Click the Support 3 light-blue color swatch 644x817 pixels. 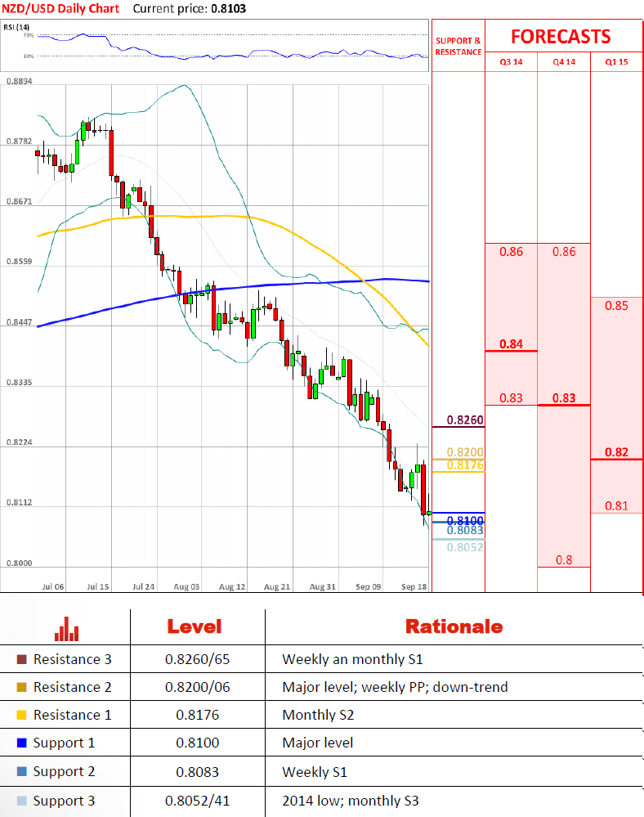22,801
